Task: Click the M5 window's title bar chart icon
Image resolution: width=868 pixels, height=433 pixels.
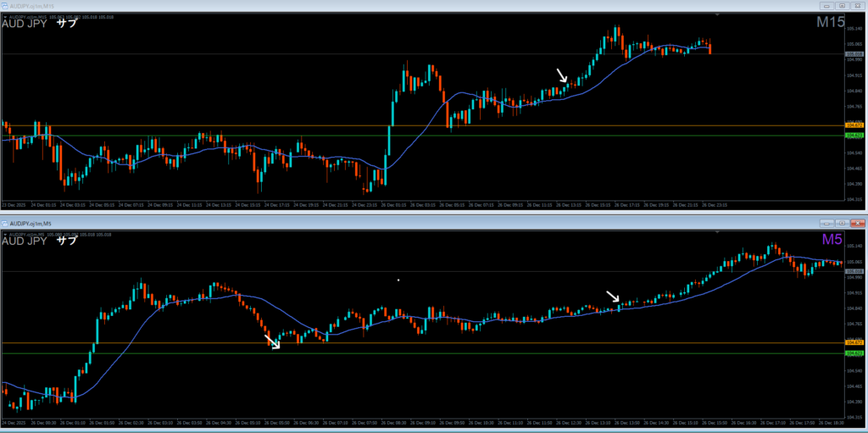Action: coord(6,223)
